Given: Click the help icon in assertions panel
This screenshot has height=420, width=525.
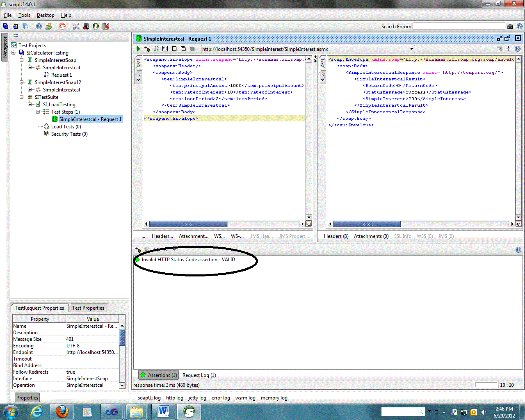Looking at the screenshot, I should 518,249.
